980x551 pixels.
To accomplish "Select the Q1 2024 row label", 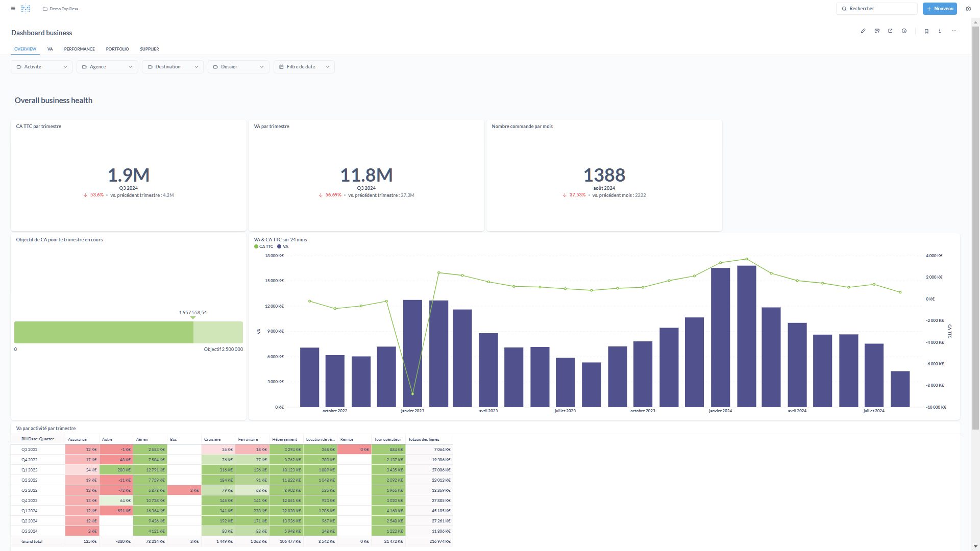I will (30, 511).
